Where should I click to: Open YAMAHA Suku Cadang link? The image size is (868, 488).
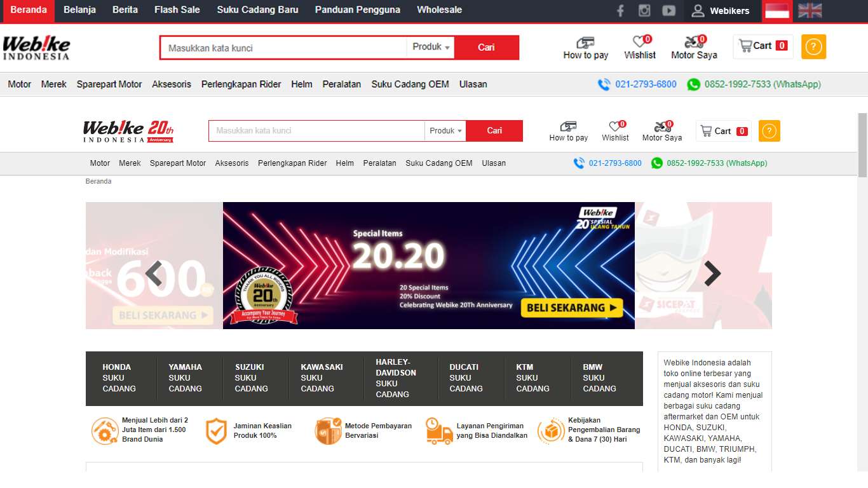point(186,378)
